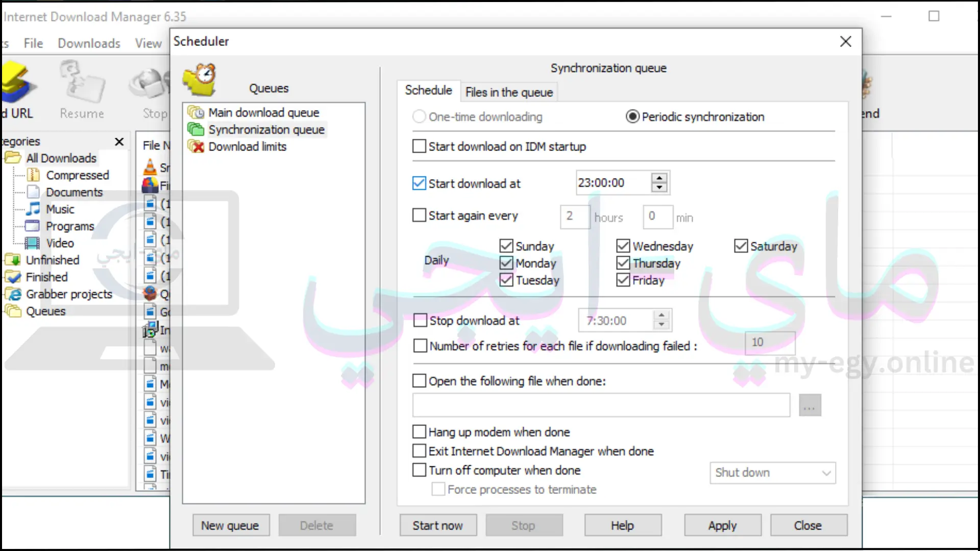Increase start download time with up arrow
Viewport: 980px width, 551px height.
coord(659,178)
